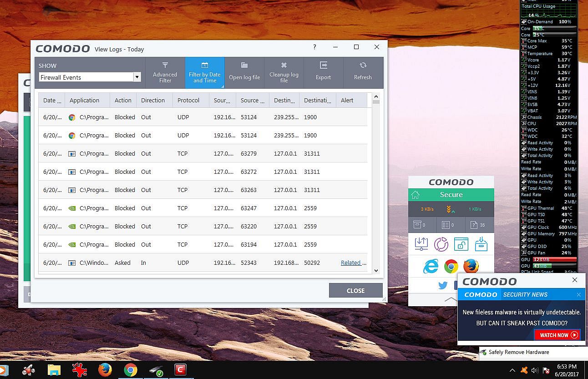Screen dimensions: 588x379
Task: Open the traffic arrows icon in widget
Action: coord(451,209)
